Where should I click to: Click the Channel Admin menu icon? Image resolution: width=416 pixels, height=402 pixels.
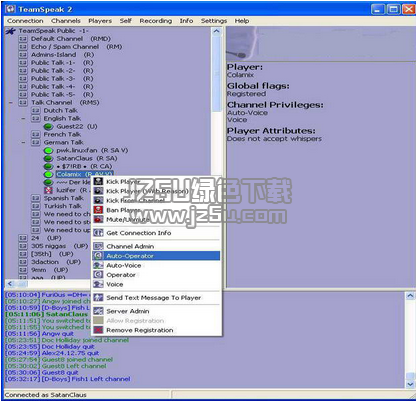click(x=98, y=246)
